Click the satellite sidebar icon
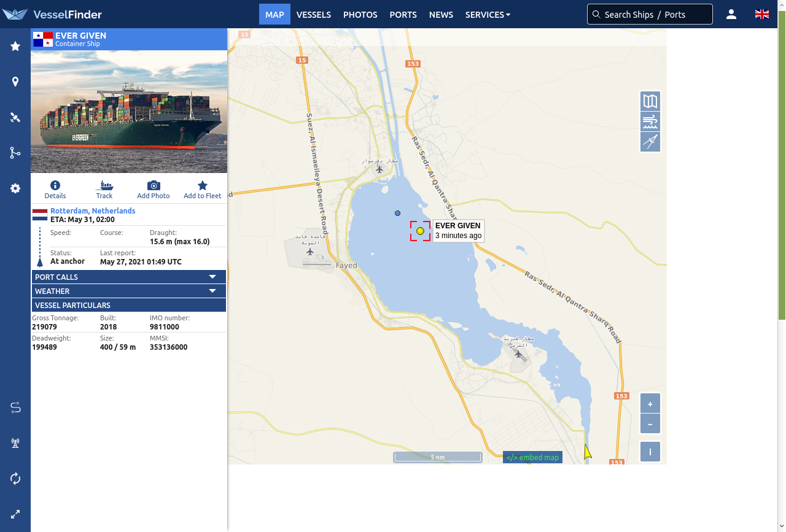The width and height of the screenshot is (786, 532). (15, 117)
